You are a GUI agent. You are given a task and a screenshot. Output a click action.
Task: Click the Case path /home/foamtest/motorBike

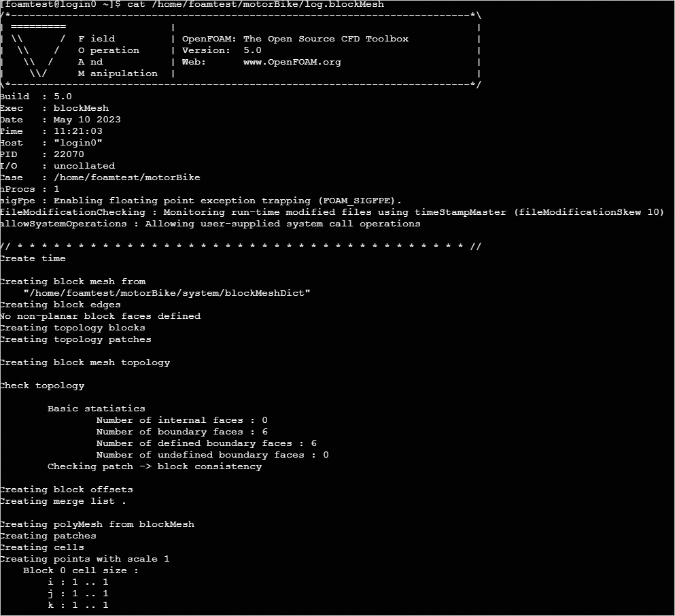pyautogui.click(x=126, y=177)
